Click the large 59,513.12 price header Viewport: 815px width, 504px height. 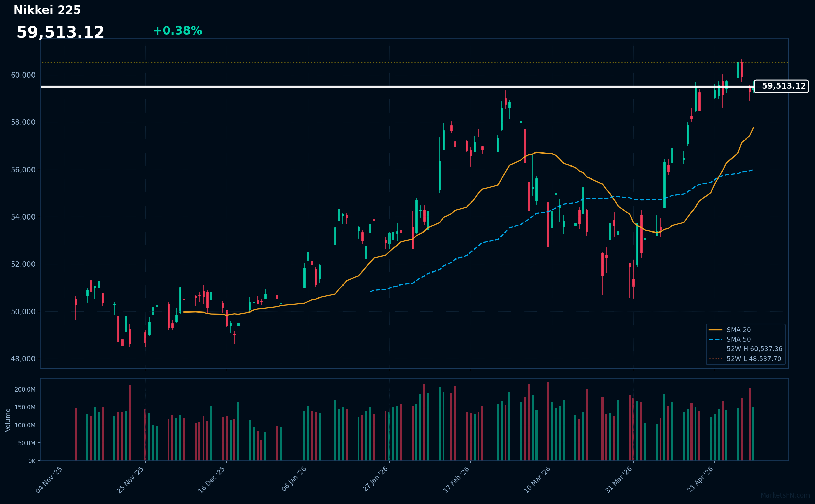(x=61, y=32)
